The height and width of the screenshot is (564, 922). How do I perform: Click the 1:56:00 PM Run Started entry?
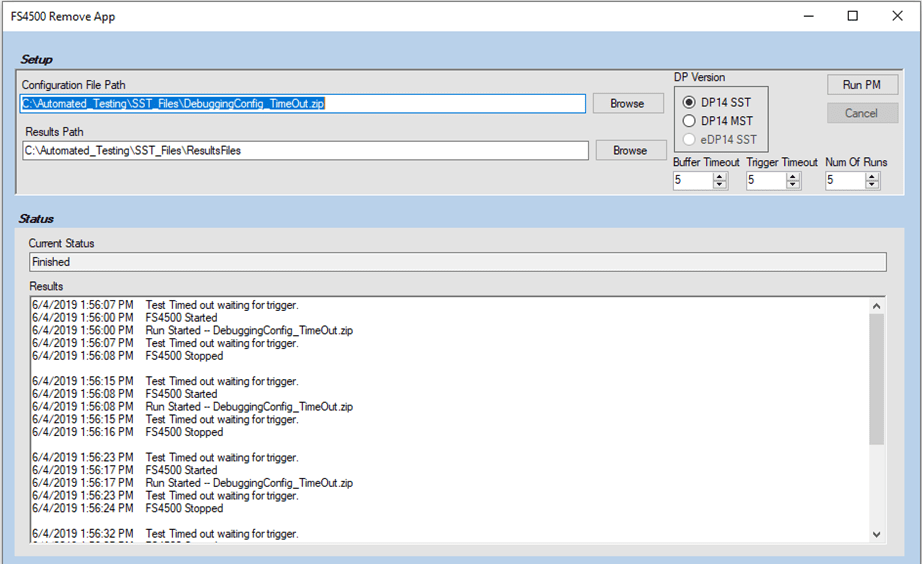click(192, 331)
